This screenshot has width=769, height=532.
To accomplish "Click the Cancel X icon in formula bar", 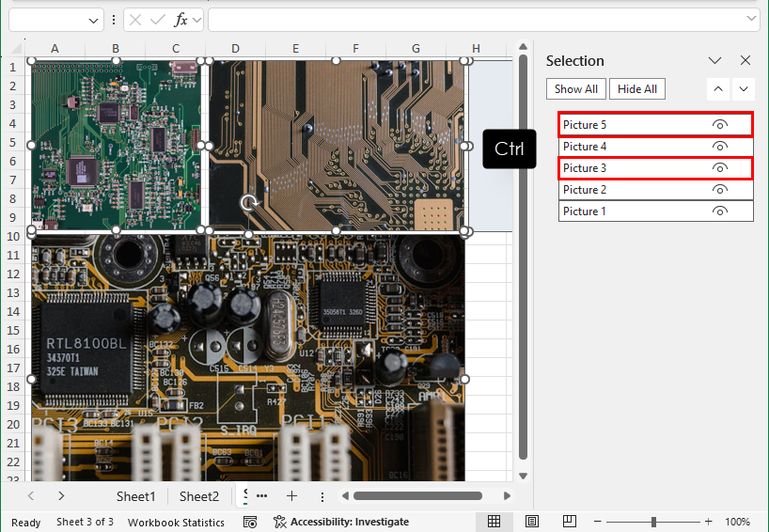I will (135, 20).
